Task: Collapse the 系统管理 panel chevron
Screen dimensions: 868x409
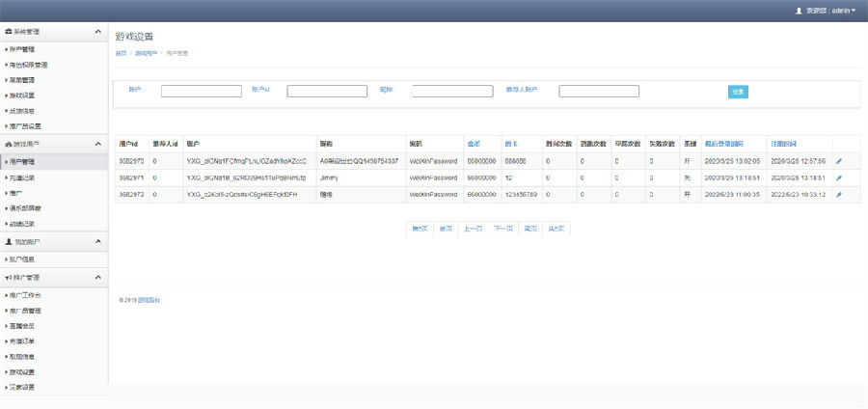Action: point(97,32)
